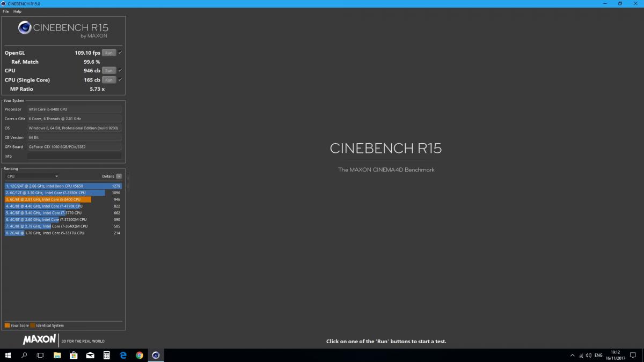This screenshot has height=362, width=644.
Task: Click the CB Version 64 Bit field
Action: [74, 137]
